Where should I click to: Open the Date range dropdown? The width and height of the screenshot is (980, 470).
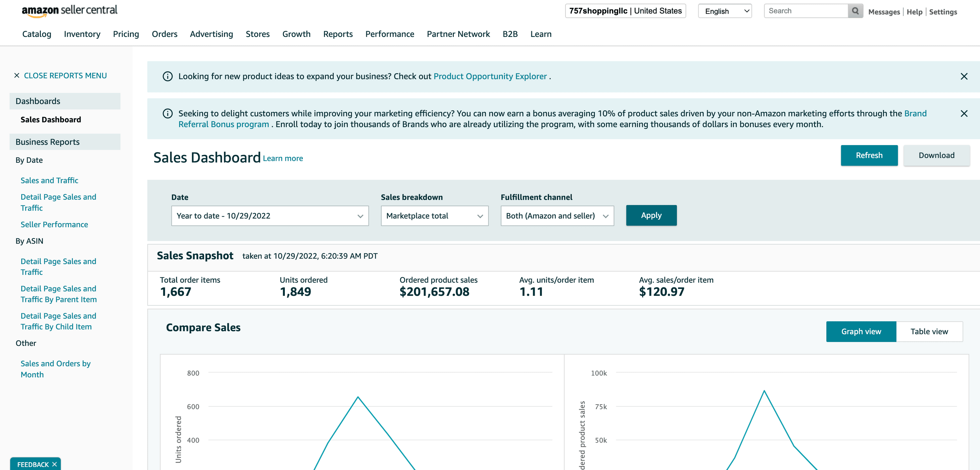[269, 216]
